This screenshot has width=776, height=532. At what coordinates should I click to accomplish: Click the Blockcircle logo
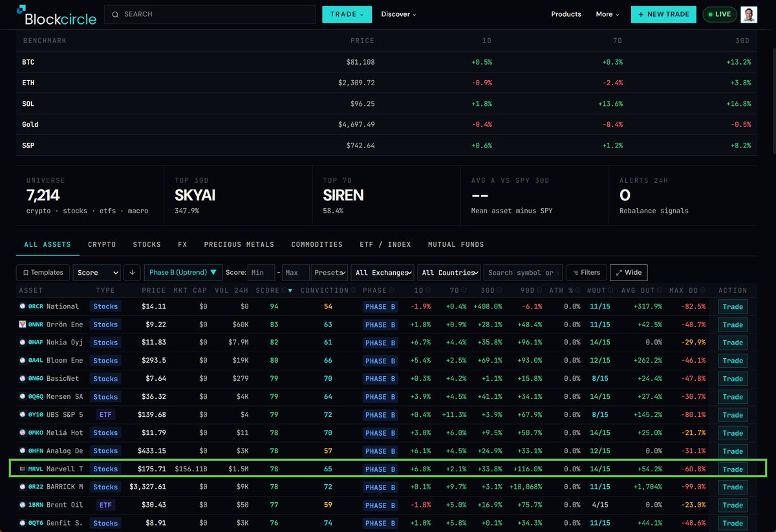(x=56, y=14)
